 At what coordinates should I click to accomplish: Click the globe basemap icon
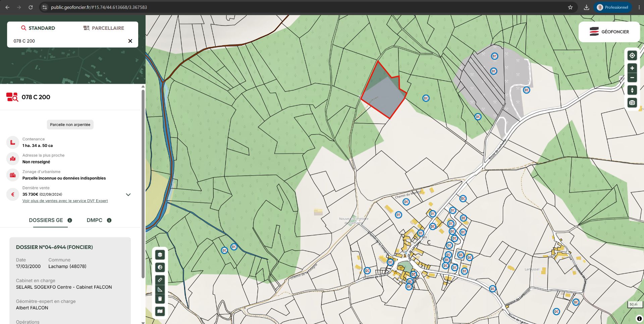coord(160,267)
